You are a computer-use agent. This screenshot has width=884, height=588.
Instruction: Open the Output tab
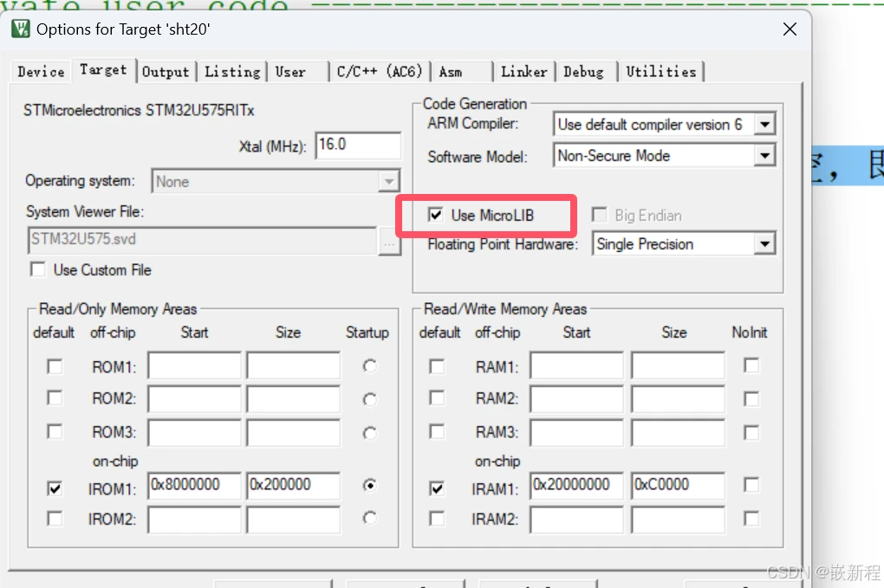pyautogui.click(x=166, y=72)
